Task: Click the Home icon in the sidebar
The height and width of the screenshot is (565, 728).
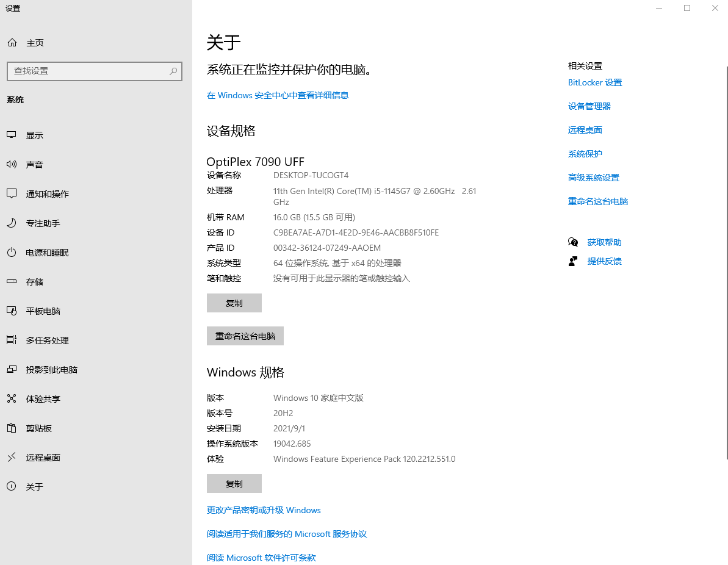Action: click(x=12, y=43)
